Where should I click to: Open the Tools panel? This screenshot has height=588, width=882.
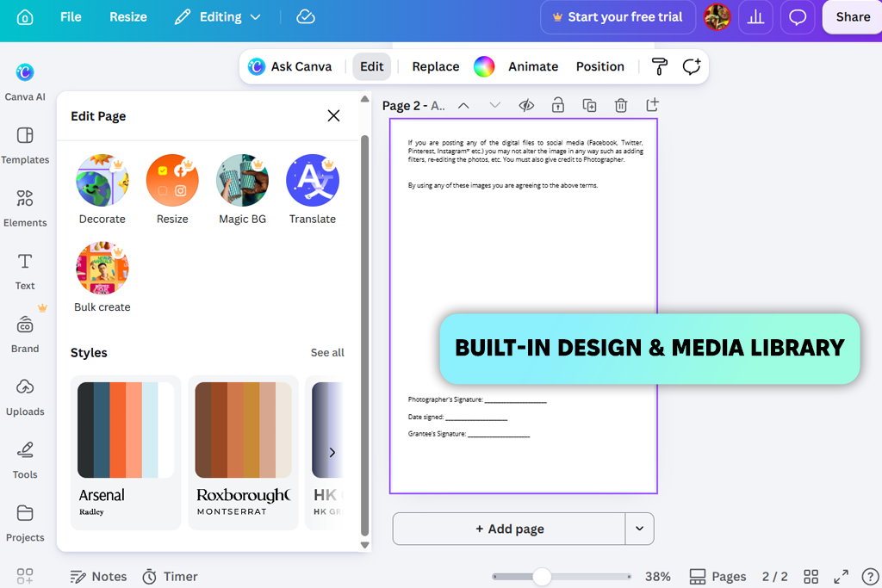click(x=25, y=460)
